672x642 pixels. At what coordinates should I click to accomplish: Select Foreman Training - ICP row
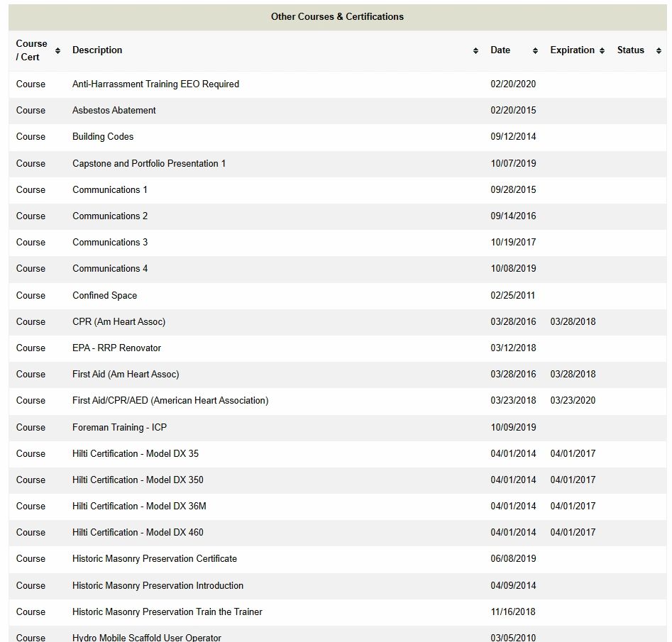pyautogui.click(x=337, y=427)
